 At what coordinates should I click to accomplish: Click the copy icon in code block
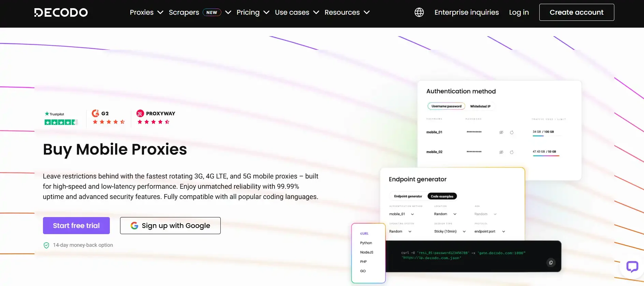tap(551, 262)
